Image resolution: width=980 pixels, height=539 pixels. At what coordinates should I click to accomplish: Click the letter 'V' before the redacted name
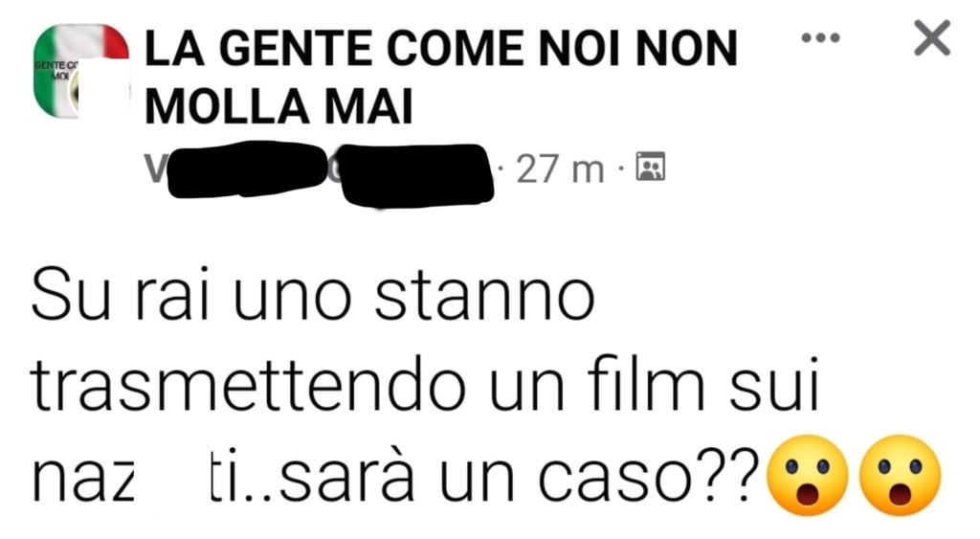(x=155, y=169)
